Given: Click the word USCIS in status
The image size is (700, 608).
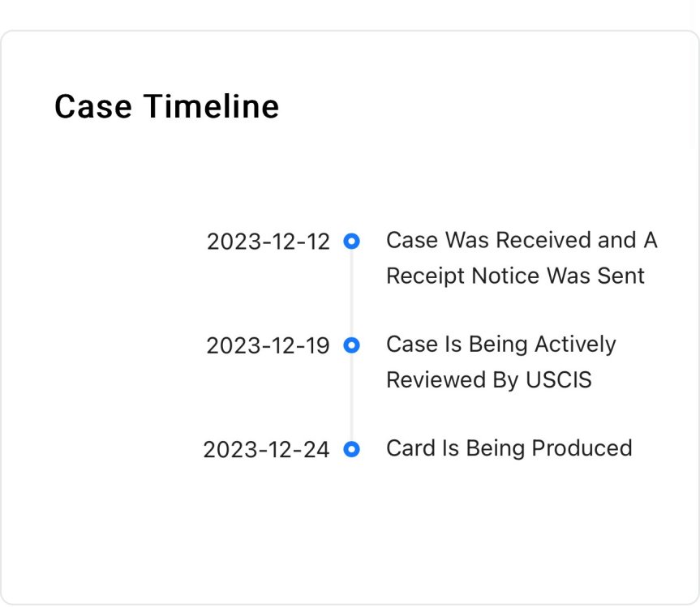Looking at the screenshot, I should [x=559, y=380].
